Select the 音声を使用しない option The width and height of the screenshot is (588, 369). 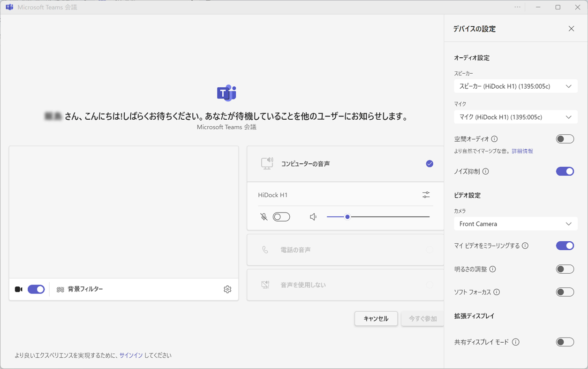(x=346, y=285)
